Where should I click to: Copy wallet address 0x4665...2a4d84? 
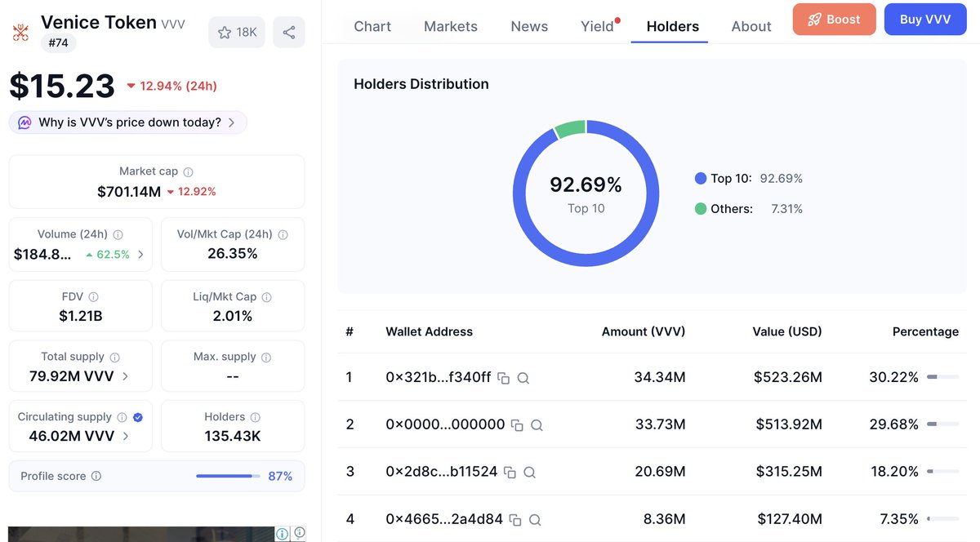pyautogui.click(x=515, y=519)
